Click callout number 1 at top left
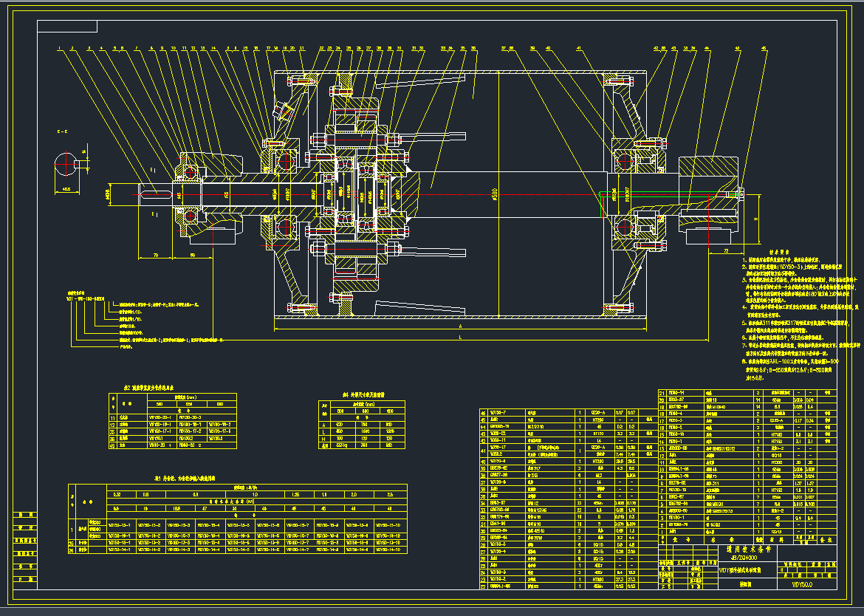Screen dimensions: 864x616 (x=58, y=49)
